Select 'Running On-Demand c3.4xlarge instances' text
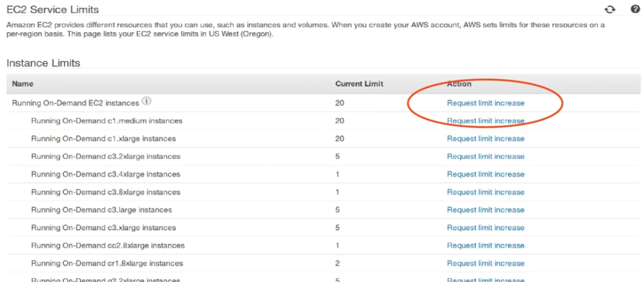The image size is (644, 282). point(106,174)
